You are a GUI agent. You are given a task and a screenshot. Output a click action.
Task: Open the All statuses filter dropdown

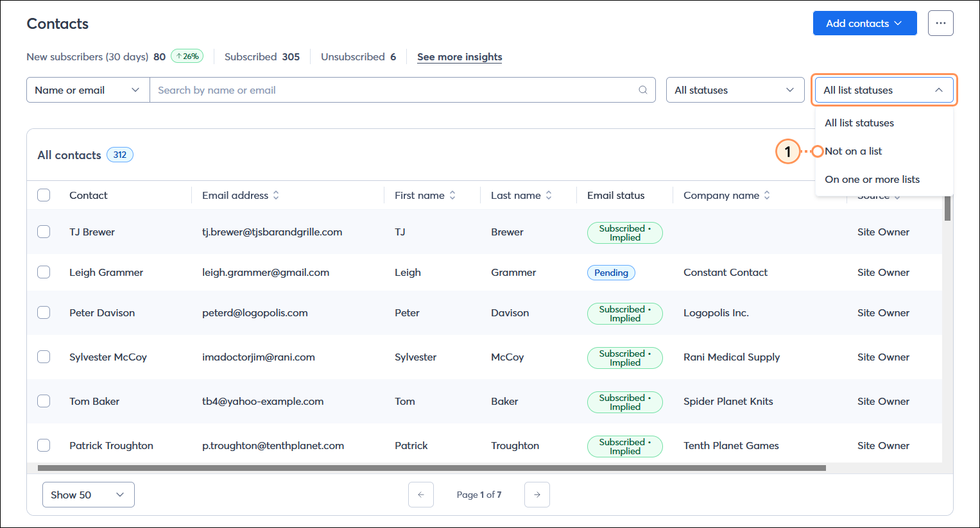tap(735, 90)
